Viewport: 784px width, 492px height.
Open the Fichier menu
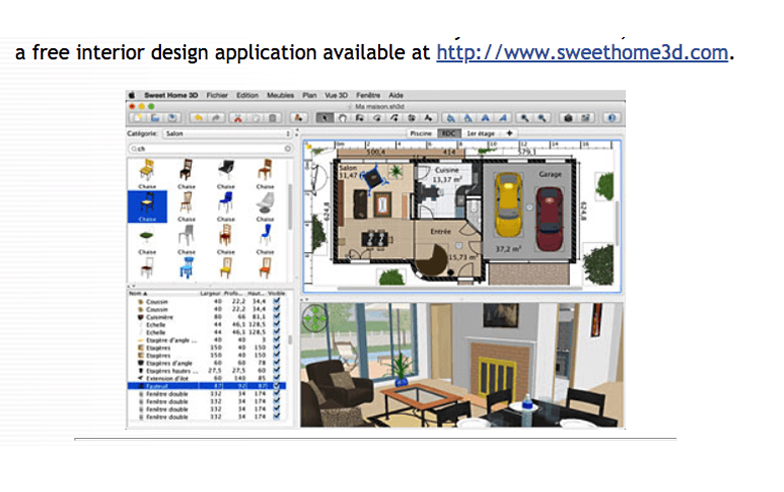(x=217, y=95)
